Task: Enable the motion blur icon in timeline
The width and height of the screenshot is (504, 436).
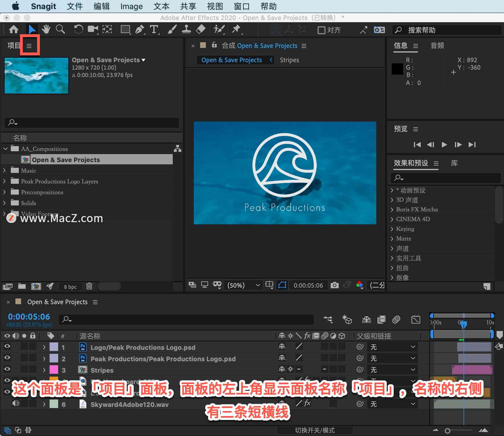Action: click(x=396, y=320)
